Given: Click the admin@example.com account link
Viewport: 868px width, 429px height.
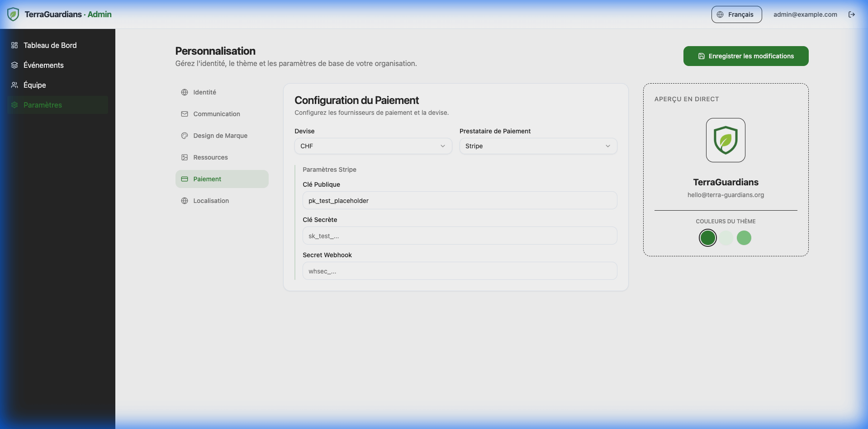Looking at the screenshot, I should (x=805, y=14).
